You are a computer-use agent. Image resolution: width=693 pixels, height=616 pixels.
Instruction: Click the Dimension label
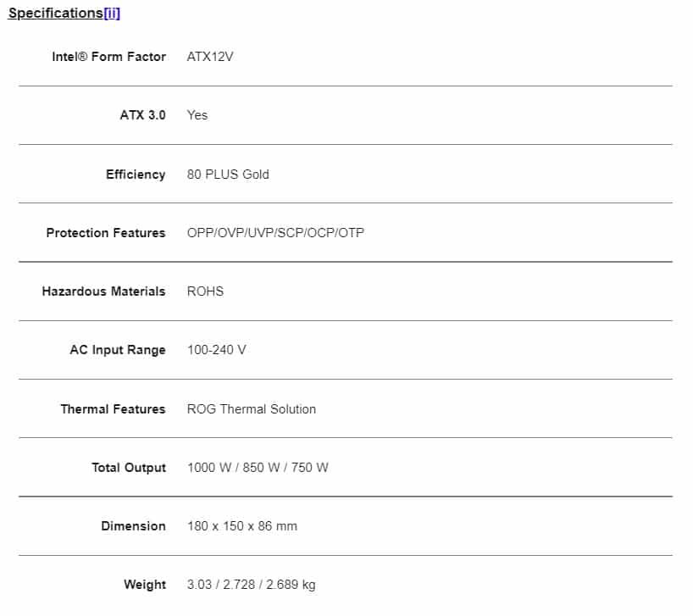point(133,526)
